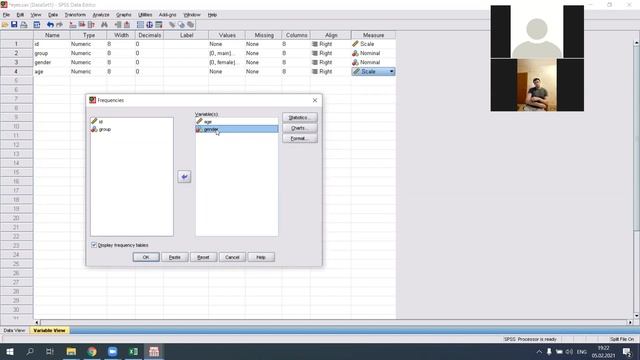Click the Format button in Frequencies
640x360 pixels.
coord(300,139)
